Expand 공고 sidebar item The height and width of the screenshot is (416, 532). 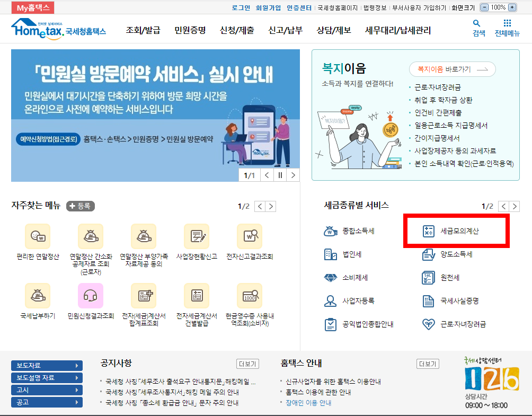click(x=47, y=402)
